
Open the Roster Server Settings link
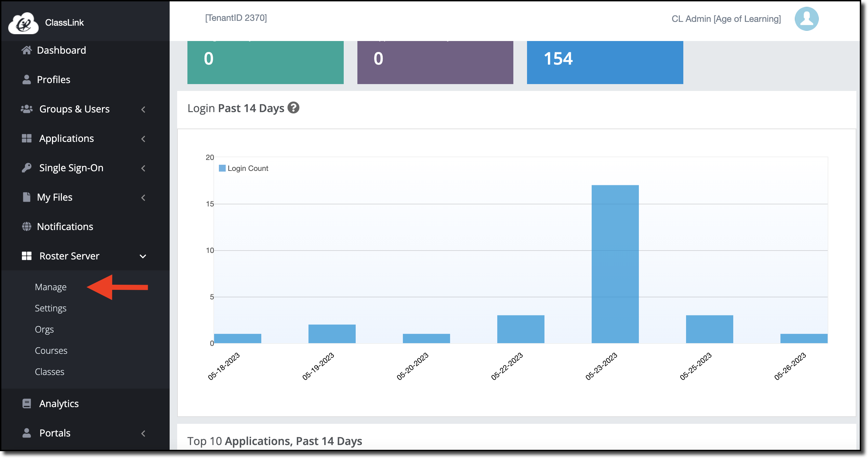coord(51,308)
